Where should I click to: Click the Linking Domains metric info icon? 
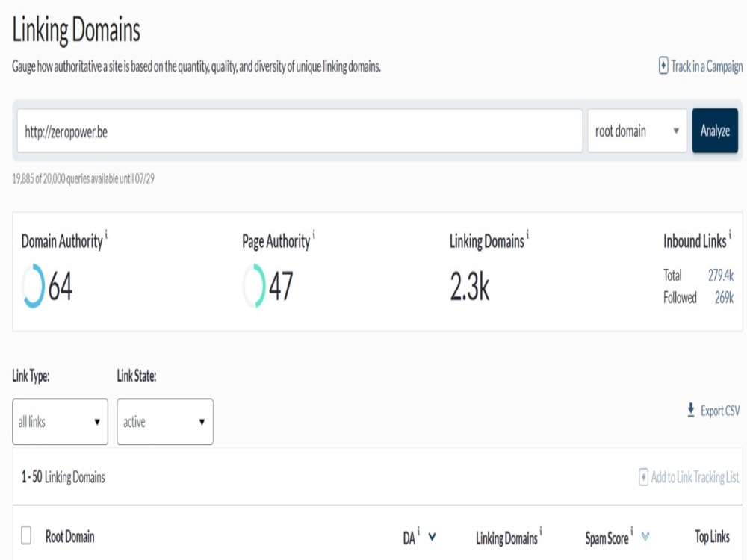point(527,234)
